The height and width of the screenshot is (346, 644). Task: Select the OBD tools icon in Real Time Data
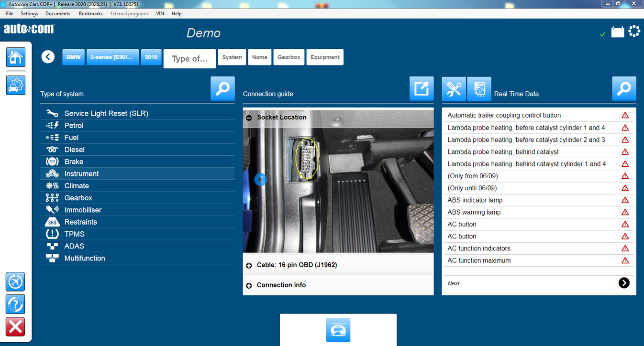(x=454, y=88)
